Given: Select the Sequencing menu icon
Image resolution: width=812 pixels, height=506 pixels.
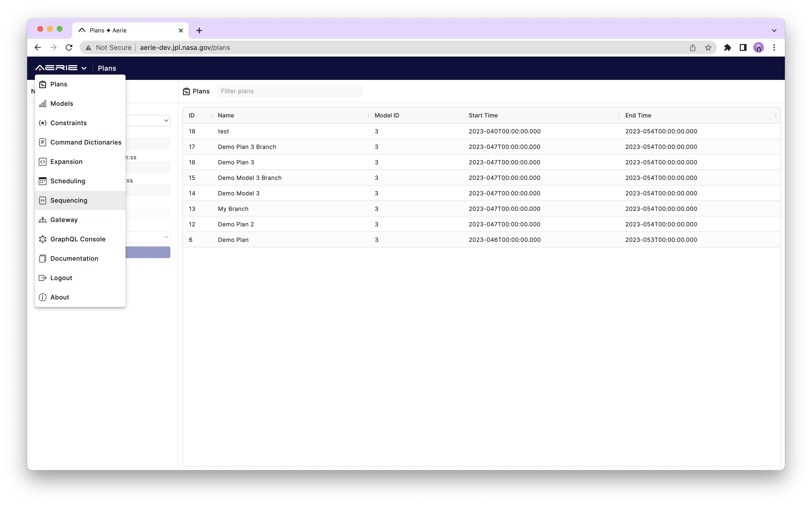Looking at the screenshot, I should 43,200.
